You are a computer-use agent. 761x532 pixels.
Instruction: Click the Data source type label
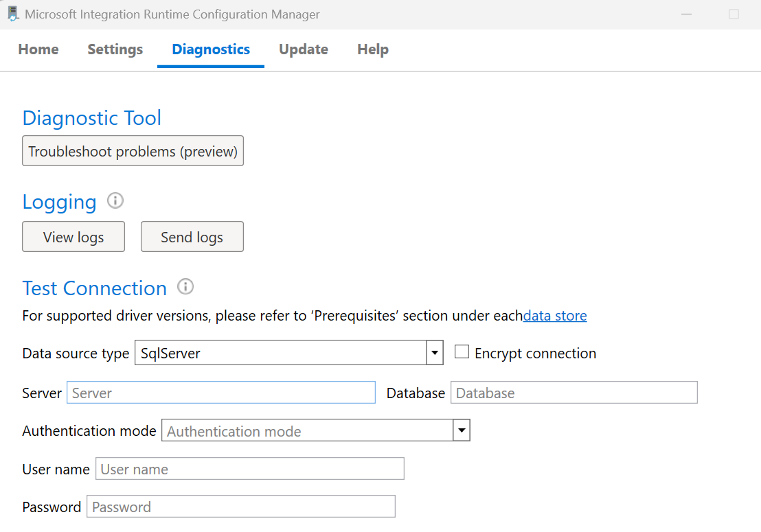coord(76,354)
